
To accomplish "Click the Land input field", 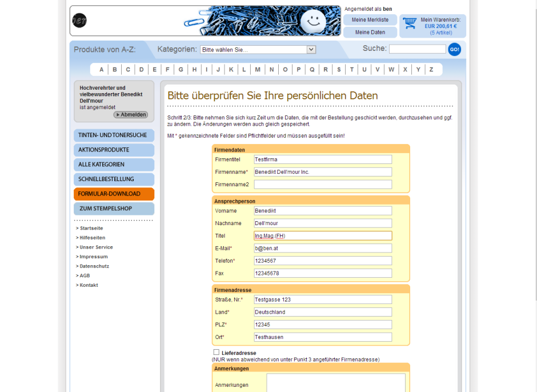I will point(323,312).
